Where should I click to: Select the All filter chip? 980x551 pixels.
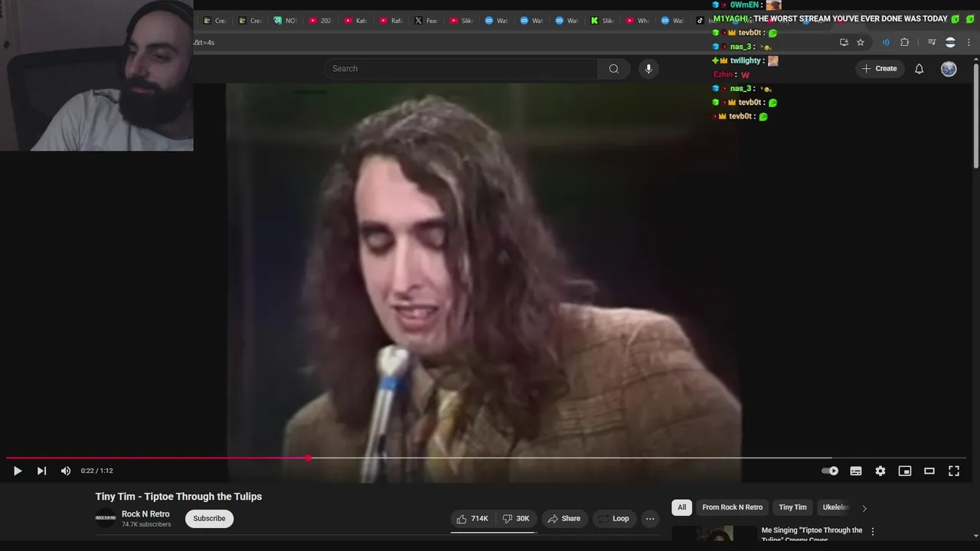point(681,507)
